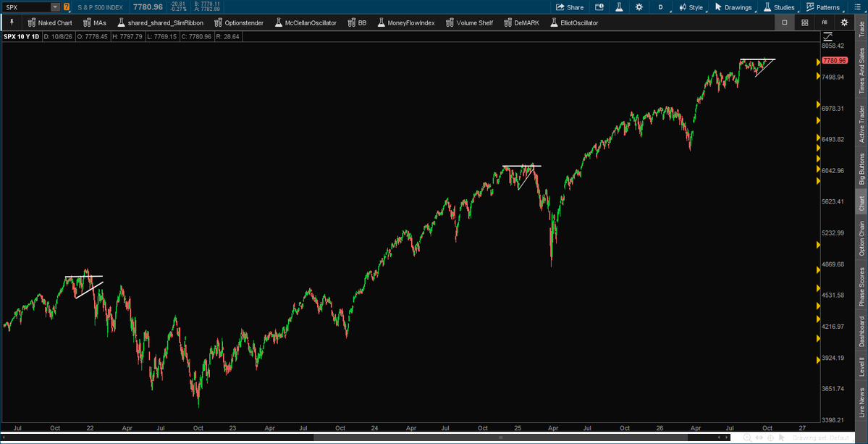This screenshot has height=444, width=868.
Task: Select single chart layout icon
Action: pos(785,22)
